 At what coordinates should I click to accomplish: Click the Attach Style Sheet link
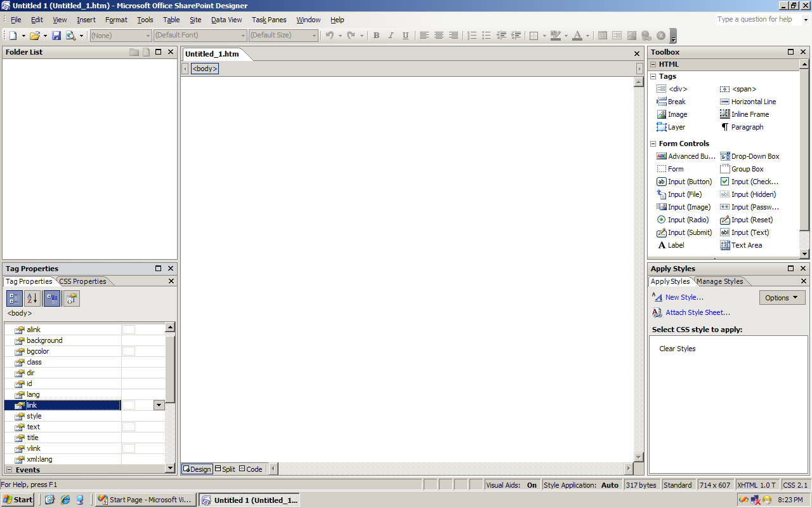698,312
